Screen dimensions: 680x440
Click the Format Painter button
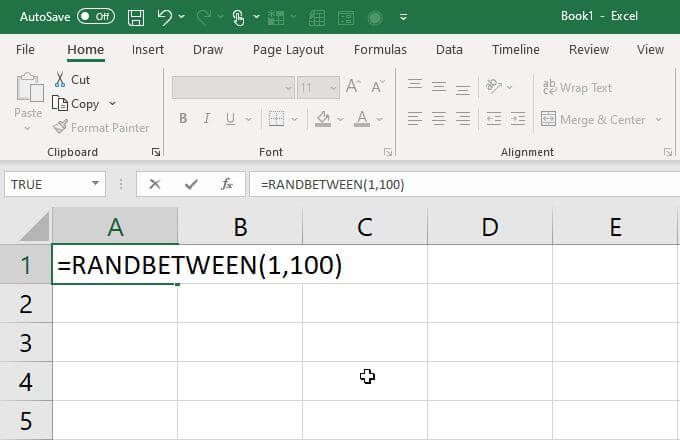(101, 127)
